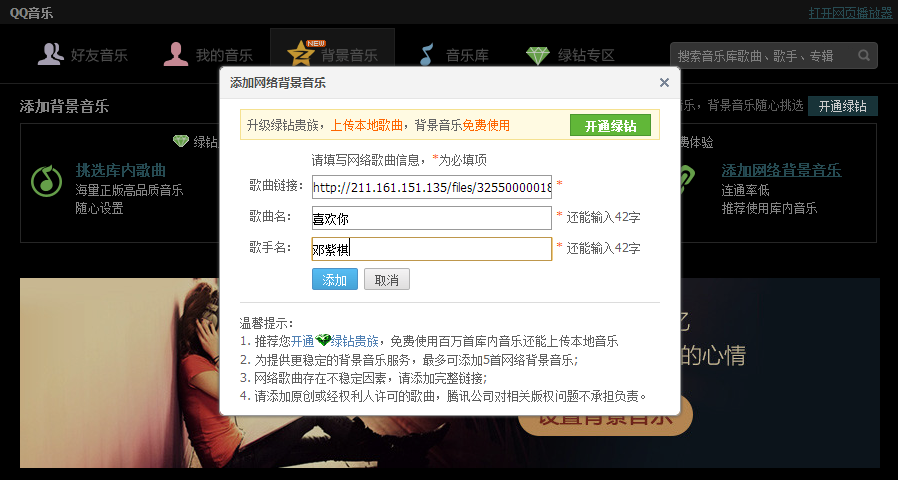The width and height of the screenshot is (898, 480).
Task: Click the blue 添加 button
Action: pos(335,280)
